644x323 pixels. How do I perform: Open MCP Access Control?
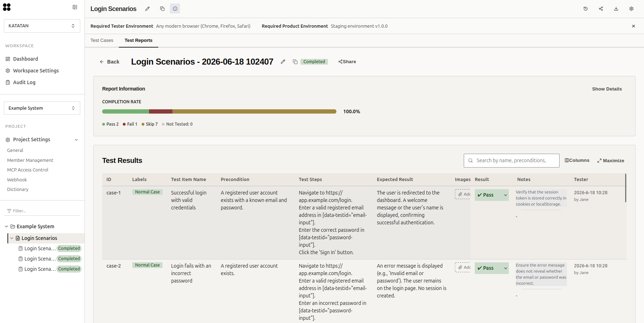coord(28,170)
